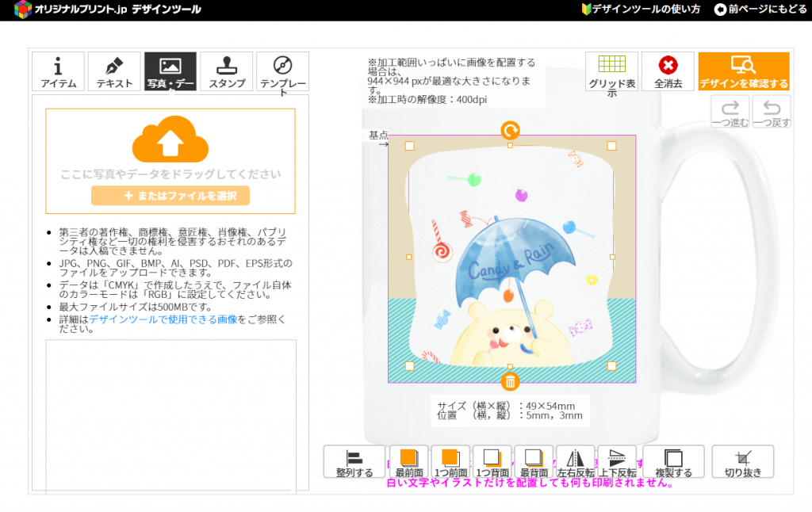
Task: Click the orange cloud upload icon
Action: pos(170,138)
